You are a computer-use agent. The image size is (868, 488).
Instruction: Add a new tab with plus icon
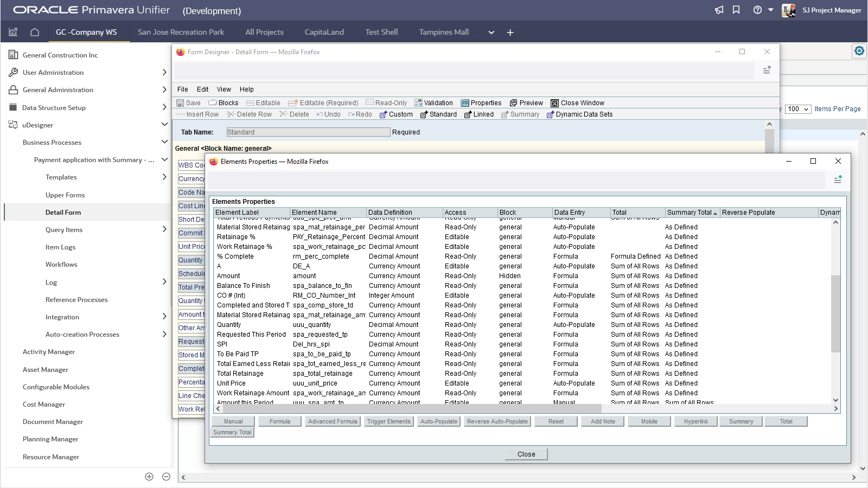pyautogui.click(x=510, y=33)
